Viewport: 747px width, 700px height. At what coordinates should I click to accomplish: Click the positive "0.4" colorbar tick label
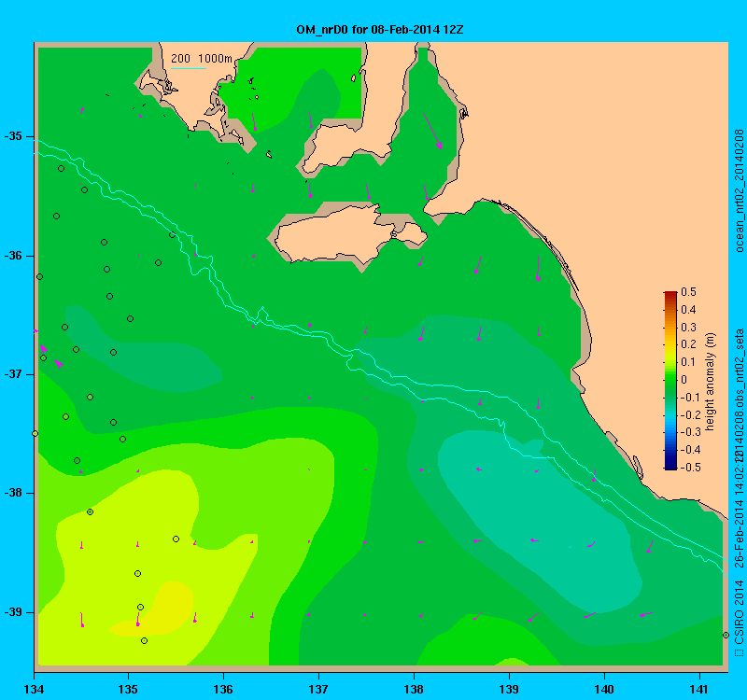(688, 310)
